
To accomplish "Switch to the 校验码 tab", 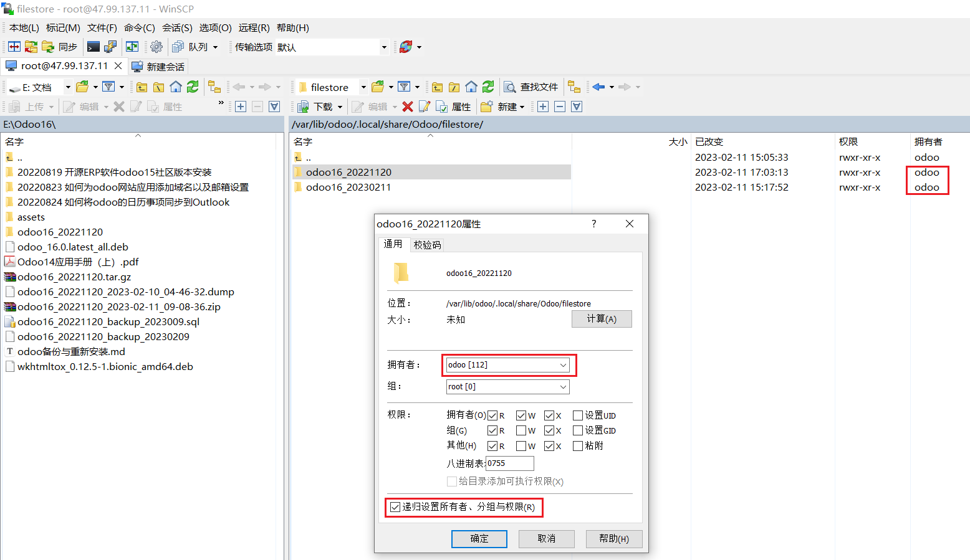I will pos(427,245).
